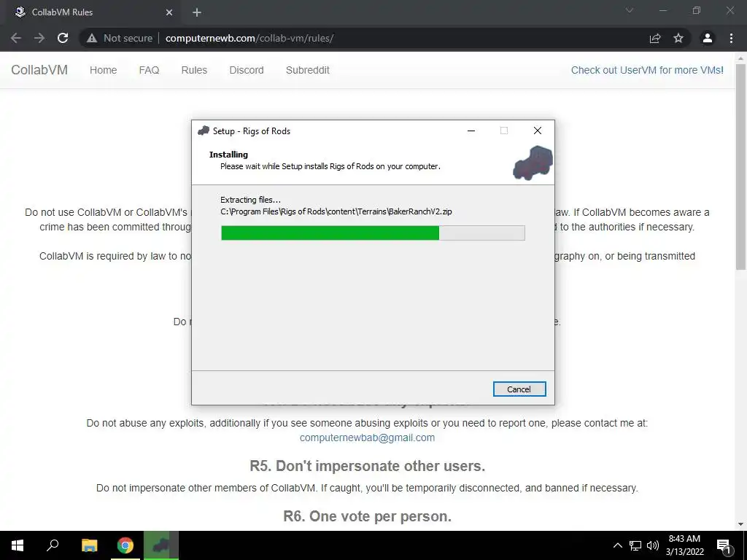747x560 pixels.
Task: Open Windows taskbar search
Action: point(53,545)
